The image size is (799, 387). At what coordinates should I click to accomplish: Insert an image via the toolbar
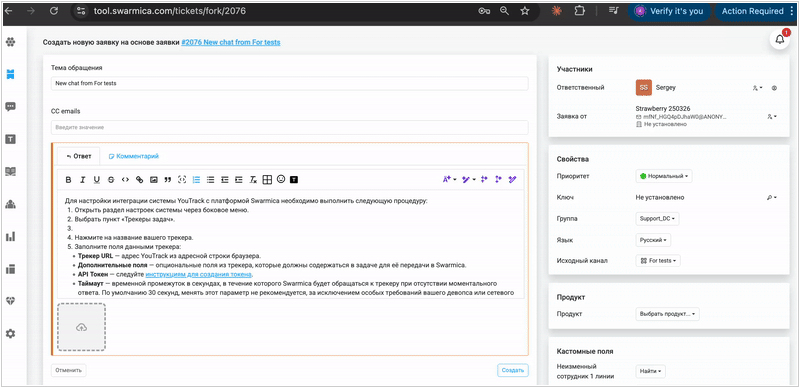pyautogui.click(x=153, y=179)
